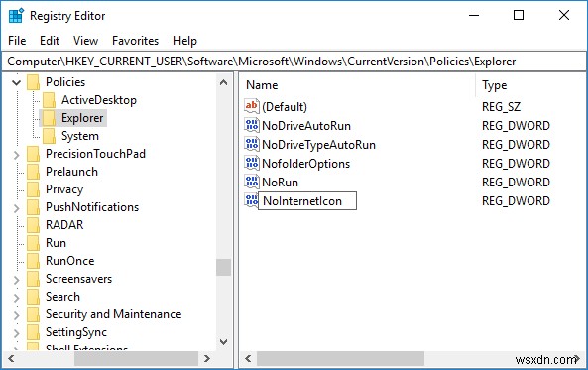The image size is (588, 370).
Task: Click the System folder icon
Action: point(49,136)
